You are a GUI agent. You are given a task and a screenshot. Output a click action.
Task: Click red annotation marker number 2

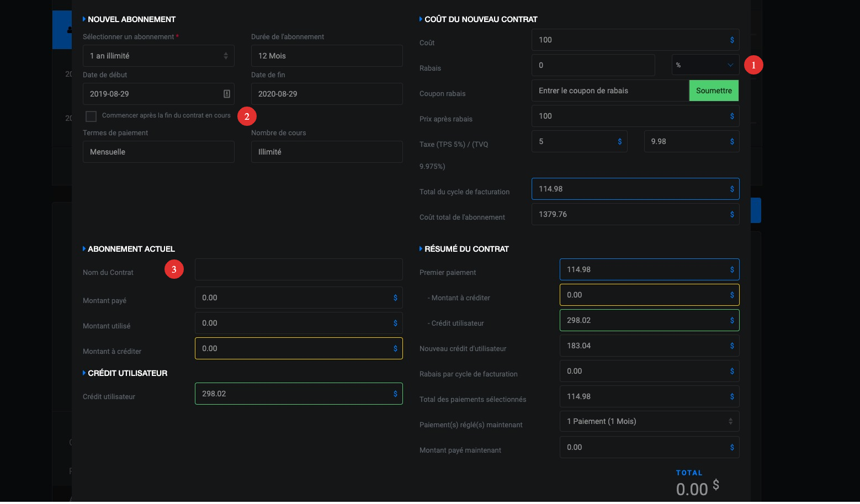[247, 116]
